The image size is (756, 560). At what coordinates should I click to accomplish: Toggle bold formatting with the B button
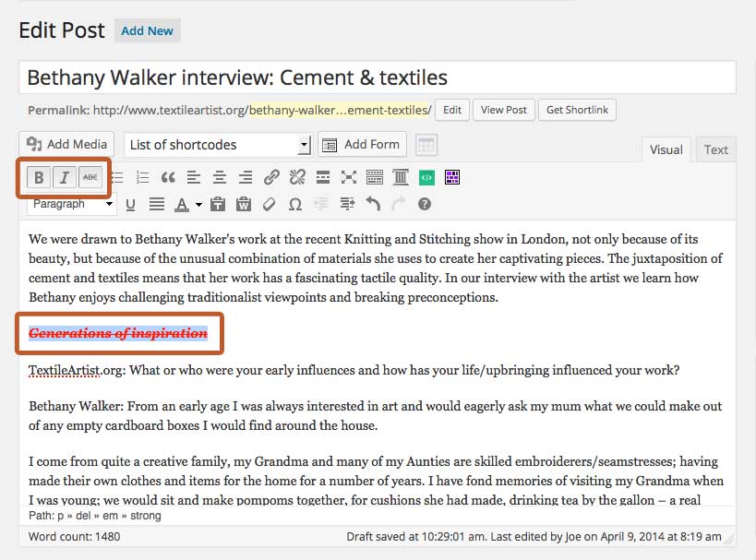[x=39, y=177]
